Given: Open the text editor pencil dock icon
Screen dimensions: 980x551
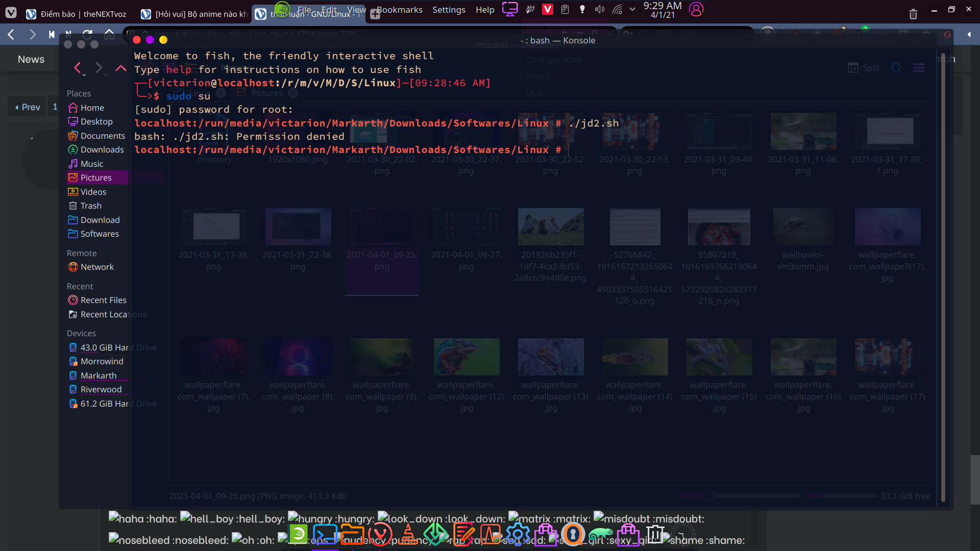Looking at the screenshot, I should tap(463, 534).
